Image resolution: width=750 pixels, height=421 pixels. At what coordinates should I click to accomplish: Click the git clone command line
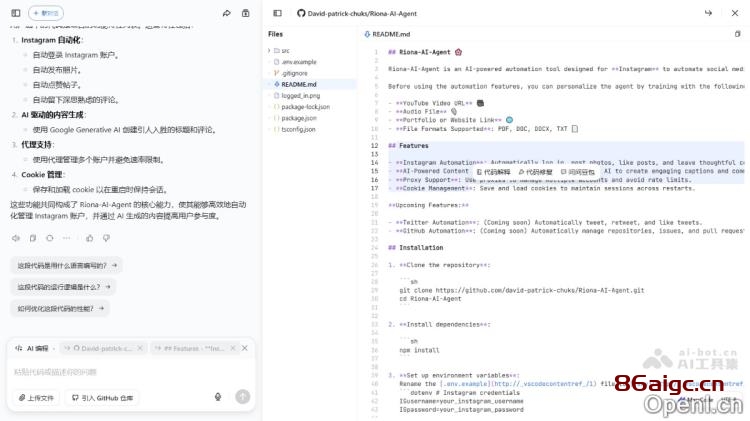[521, 290]
